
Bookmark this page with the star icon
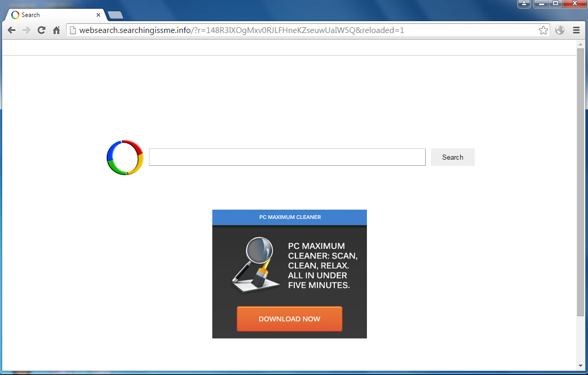543,30
